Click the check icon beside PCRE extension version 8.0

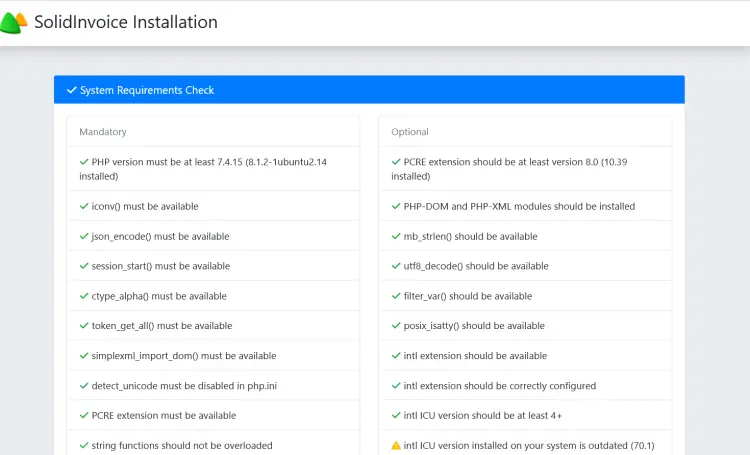point(396,161)
